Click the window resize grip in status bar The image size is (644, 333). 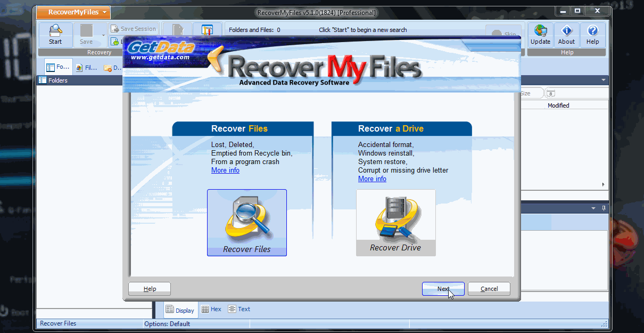[604, 323]
